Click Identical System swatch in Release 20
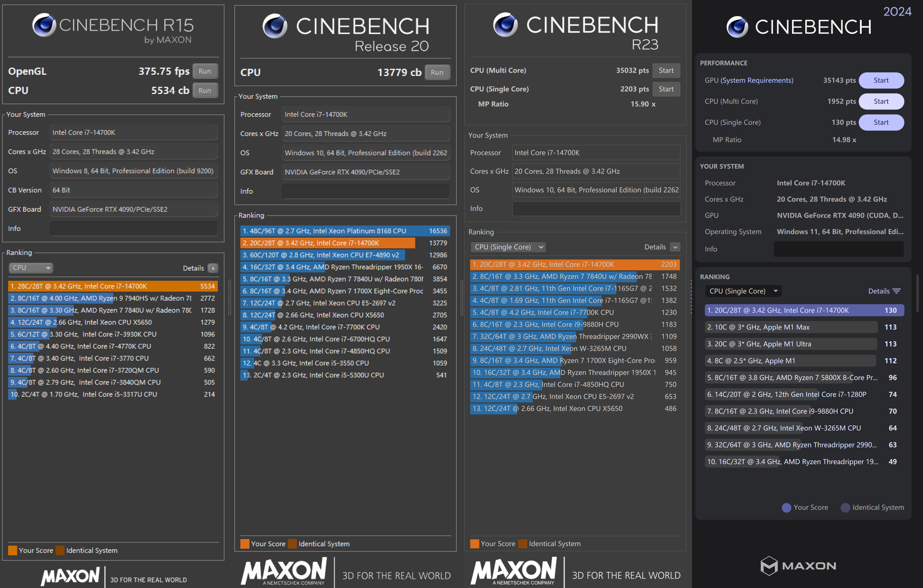Image resolution: width=923 pixels, height=588 pixels. [x=292, y=544]
